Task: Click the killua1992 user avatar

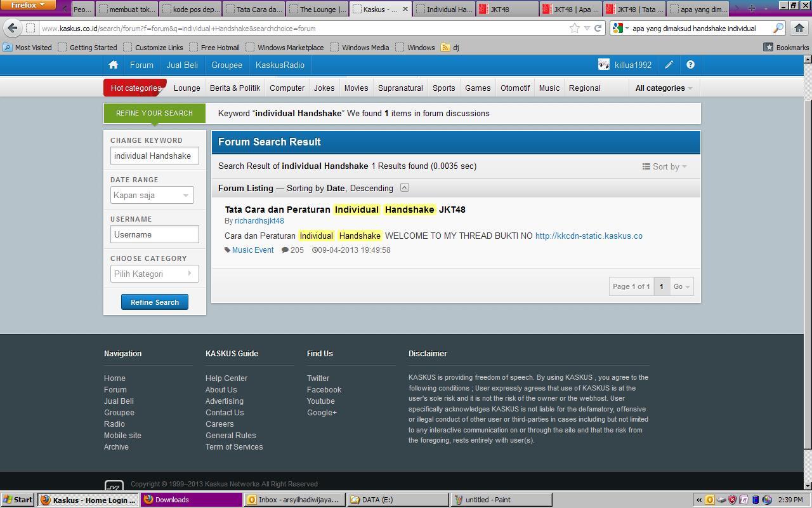Action: pos(604,65)
